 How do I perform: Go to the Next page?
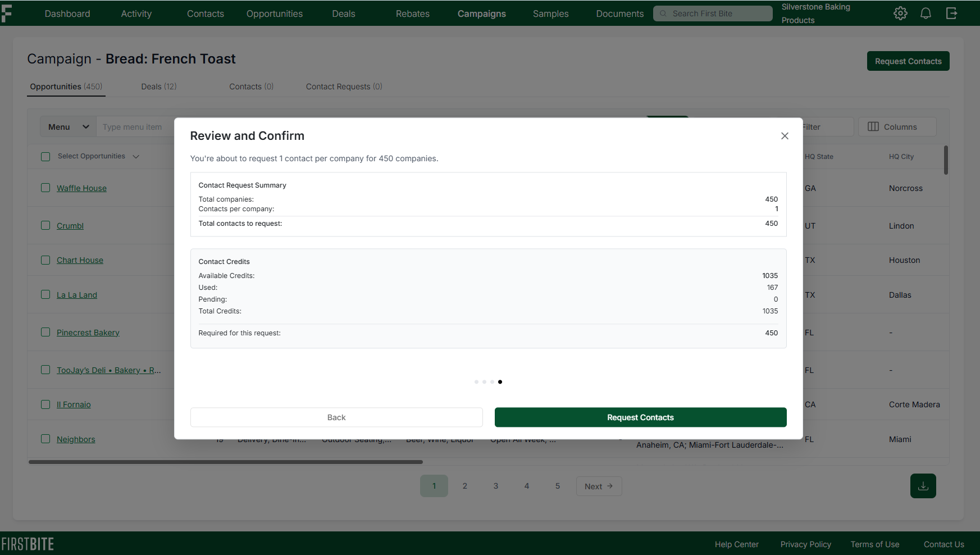click(599, 486)
